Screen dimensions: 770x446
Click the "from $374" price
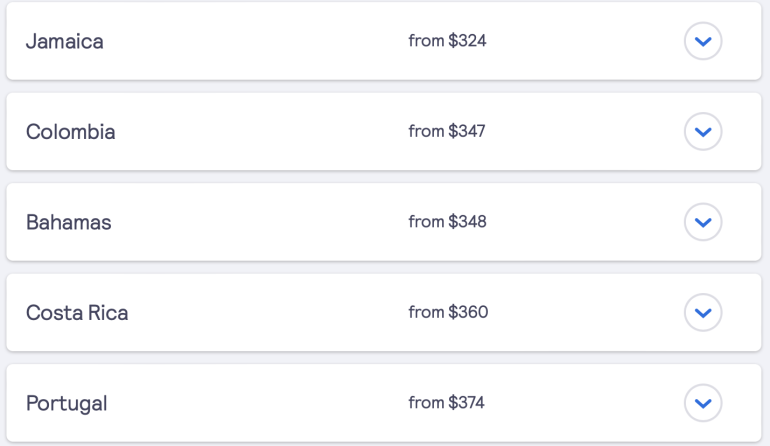click(x=447, y=402)
